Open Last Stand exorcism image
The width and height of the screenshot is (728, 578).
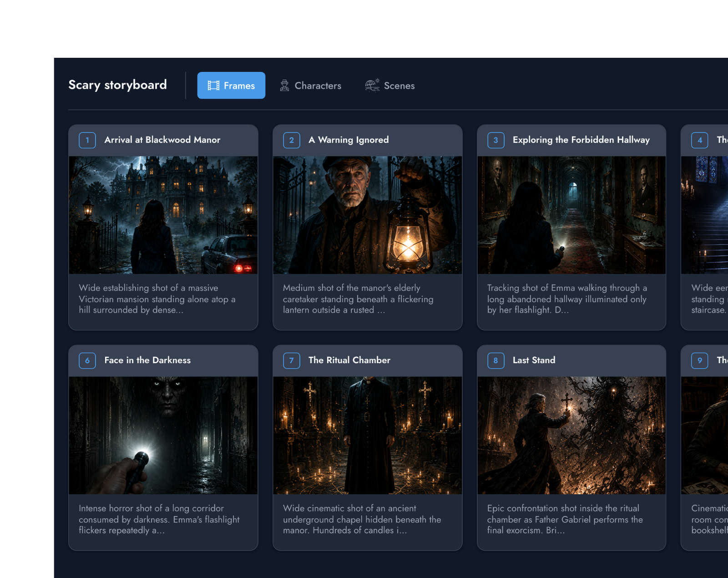[571, 436]
